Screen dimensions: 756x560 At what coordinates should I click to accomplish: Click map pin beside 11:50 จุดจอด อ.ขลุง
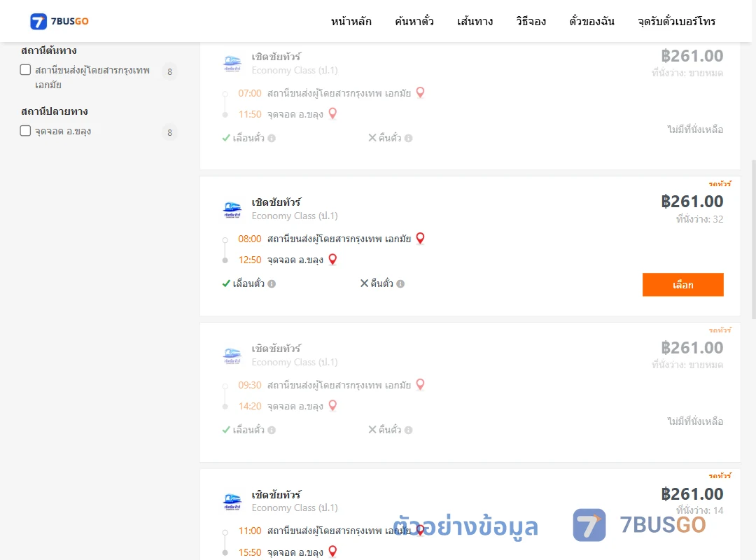[x=332, y=113]
